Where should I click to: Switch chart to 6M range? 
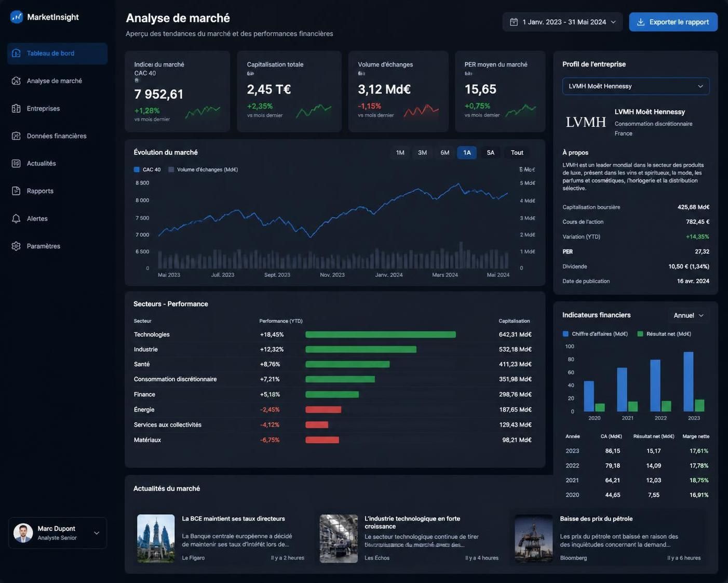pyautogui.click(x=444, y=152)
